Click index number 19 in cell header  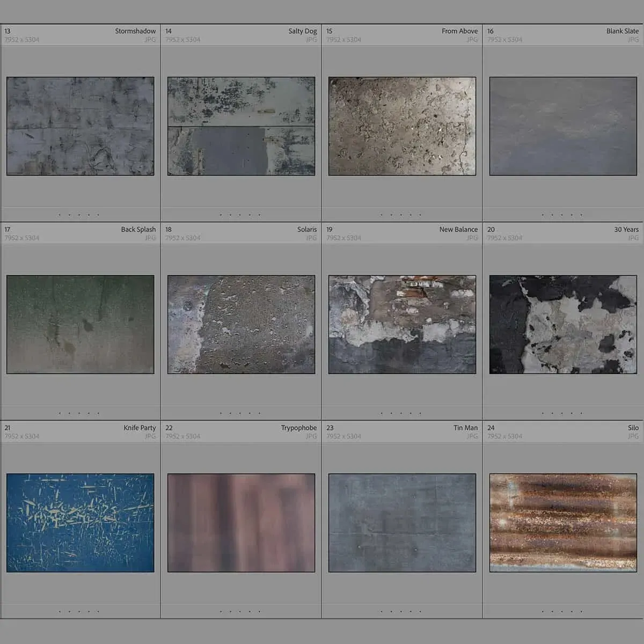pyautogui.click(x=330, y=229)
